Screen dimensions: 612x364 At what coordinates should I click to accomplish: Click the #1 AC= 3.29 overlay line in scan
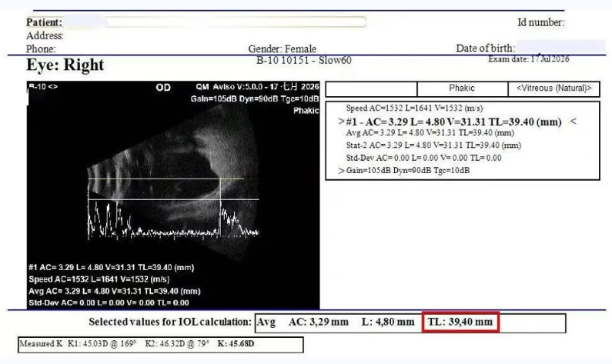tap(111, 268)
